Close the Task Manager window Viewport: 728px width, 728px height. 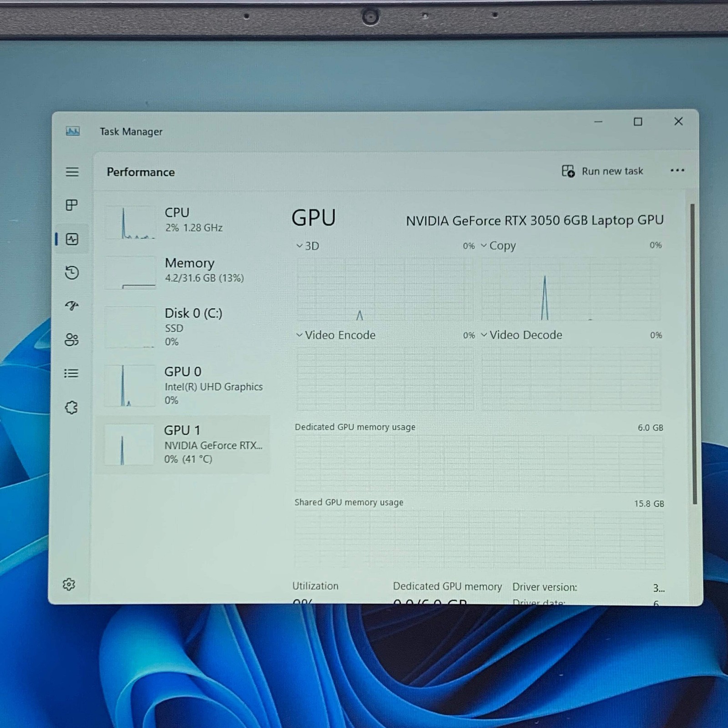tap(678, 121)
